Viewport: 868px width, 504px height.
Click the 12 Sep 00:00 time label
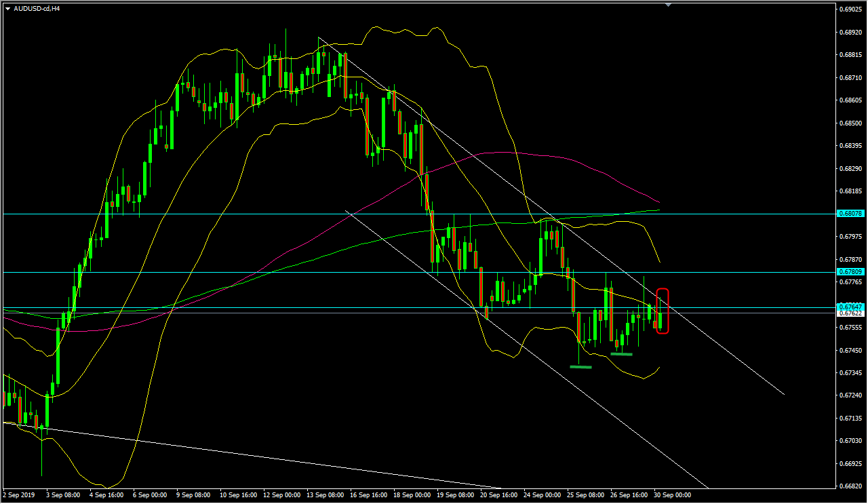click(281, 496)
